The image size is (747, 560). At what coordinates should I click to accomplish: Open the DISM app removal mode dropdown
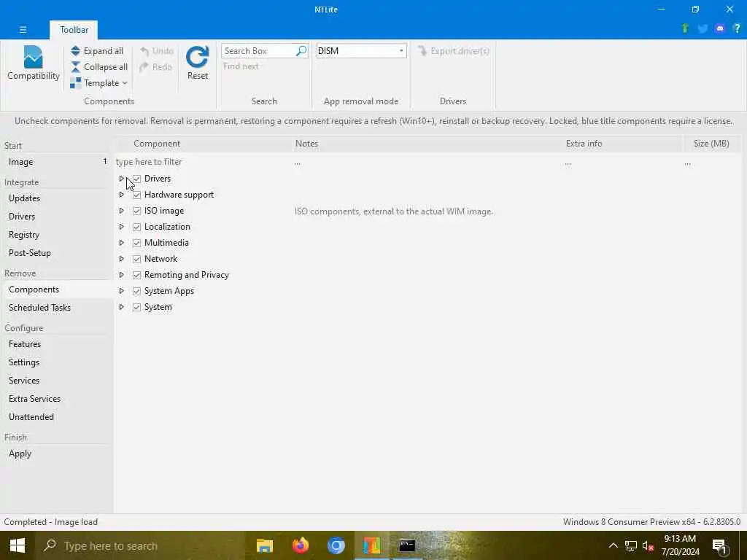[x=361, y=51]
